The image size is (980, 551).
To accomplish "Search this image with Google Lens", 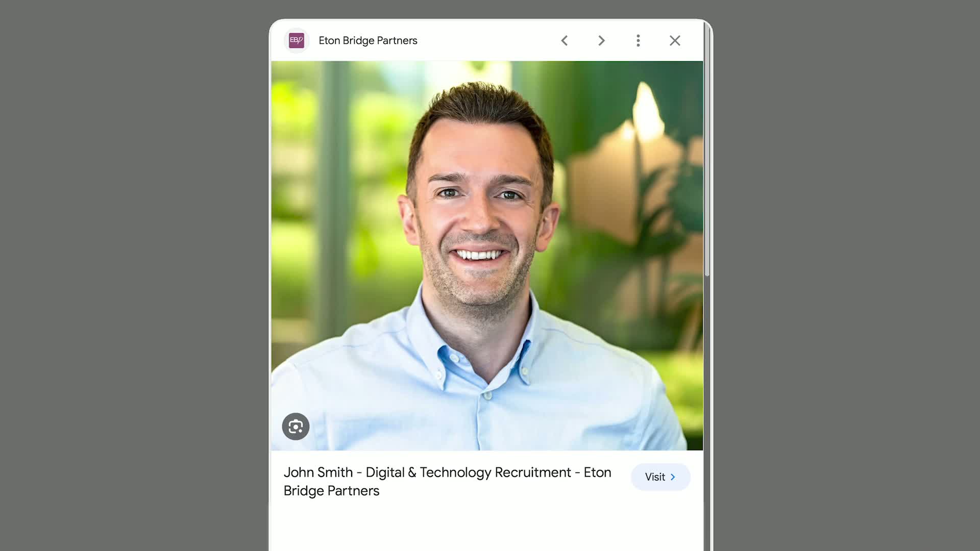I will click(296, 427).
